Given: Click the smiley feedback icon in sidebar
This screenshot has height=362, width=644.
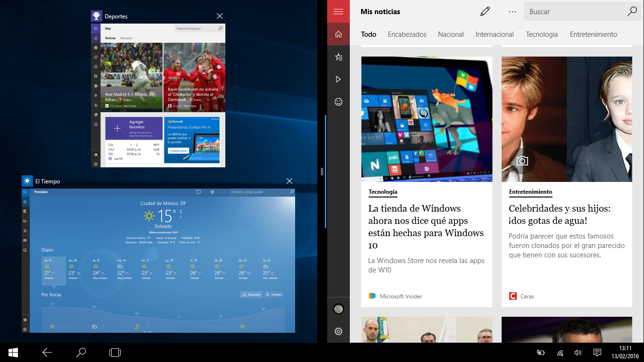Looking at the screenshot, I should pyautogui.click(x=338, y=102).
